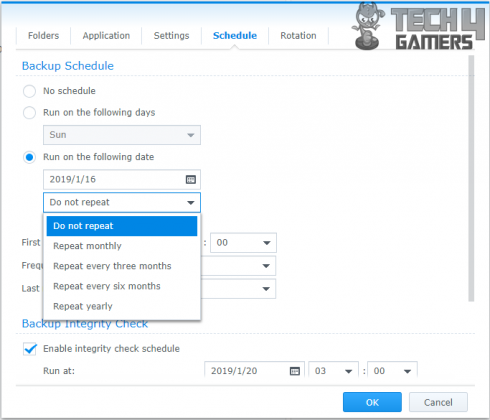The image size is (490, 420).
Task: Choose Repeat every six months option
Action: click(x=122, y=286)
